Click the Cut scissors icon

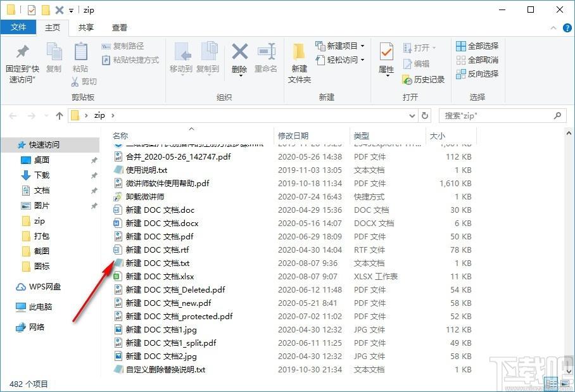click(75, 82)
